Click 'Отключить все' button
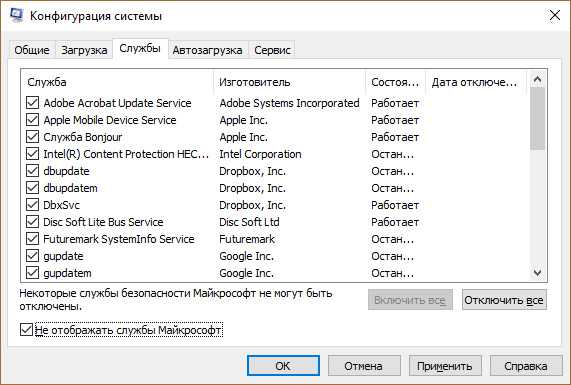The height and width of the screenshot is (385, 571). point(504,300)
